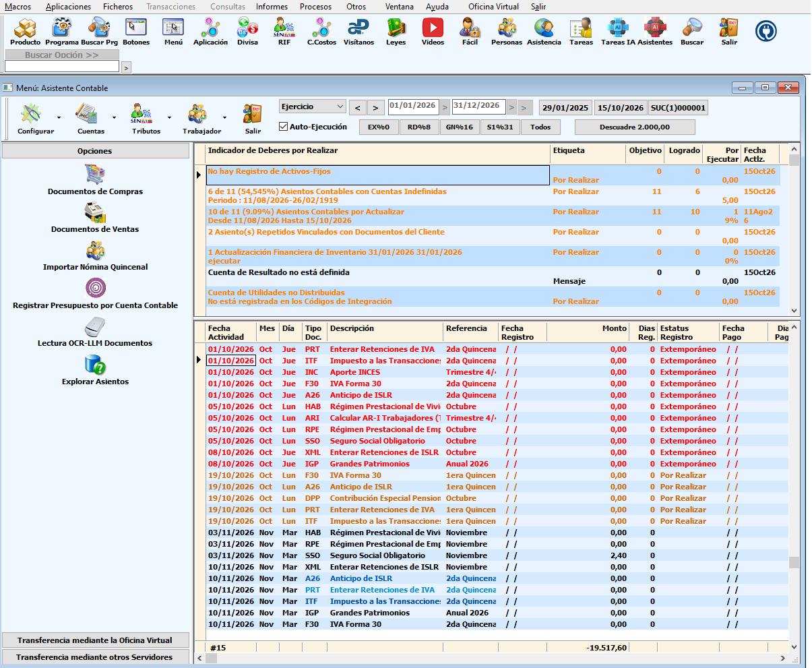This screenshot has height=668, width=812.
Task: Open Documentos de Ventas option
Action: pyautogui.click(x=95, y=218)
